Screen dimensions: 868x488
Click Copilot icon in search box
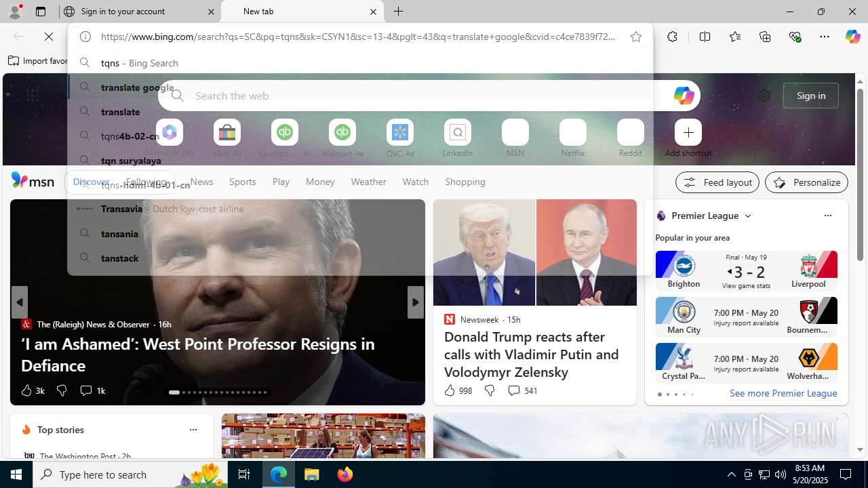[x=684, y=96]
